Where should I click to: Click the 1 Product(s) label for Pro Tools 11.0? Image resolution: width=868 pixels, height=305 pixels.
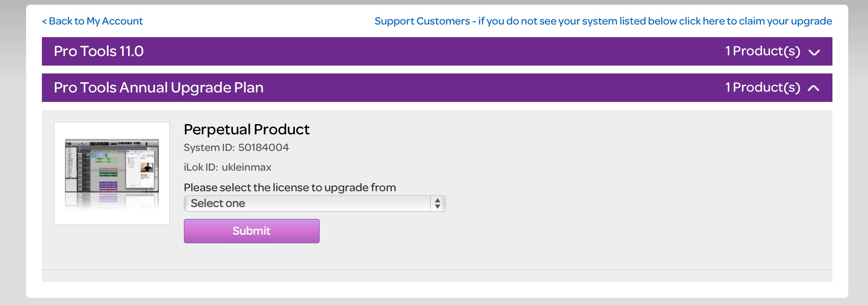pos(762,51)
